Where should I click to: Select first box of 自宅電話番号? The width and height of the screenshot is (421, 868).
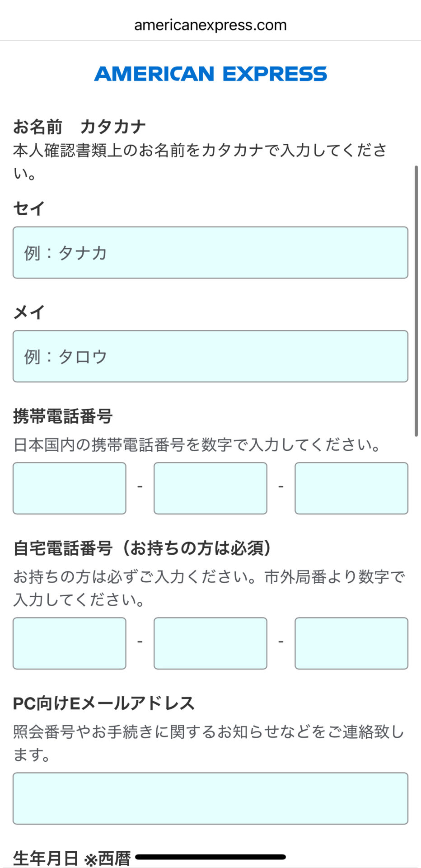70,643
